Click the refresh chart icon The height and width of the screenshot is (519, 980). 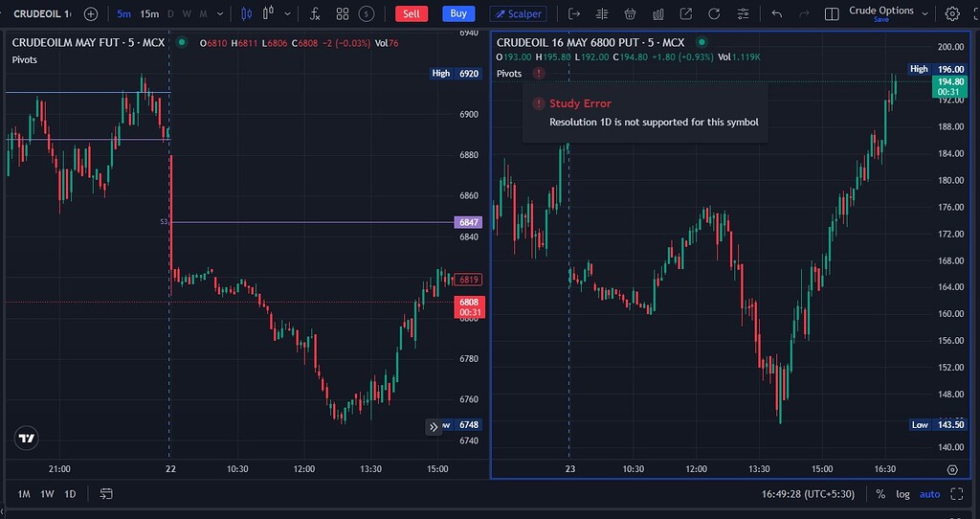(x=714, y=13)
